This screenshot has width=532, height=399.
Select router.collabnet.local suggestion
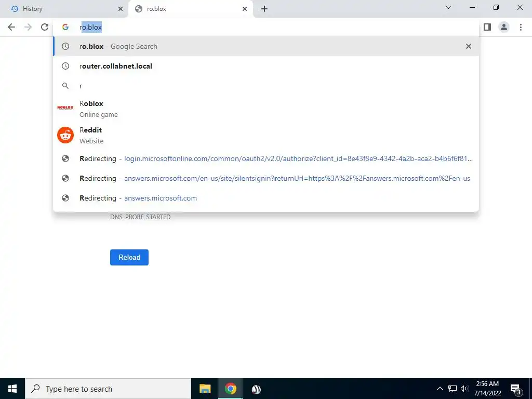266,66
